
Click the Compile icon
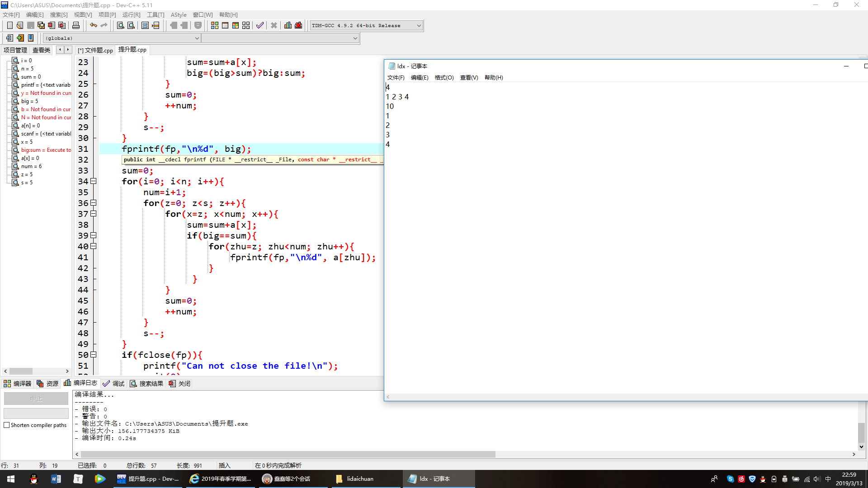coord(215,25)
